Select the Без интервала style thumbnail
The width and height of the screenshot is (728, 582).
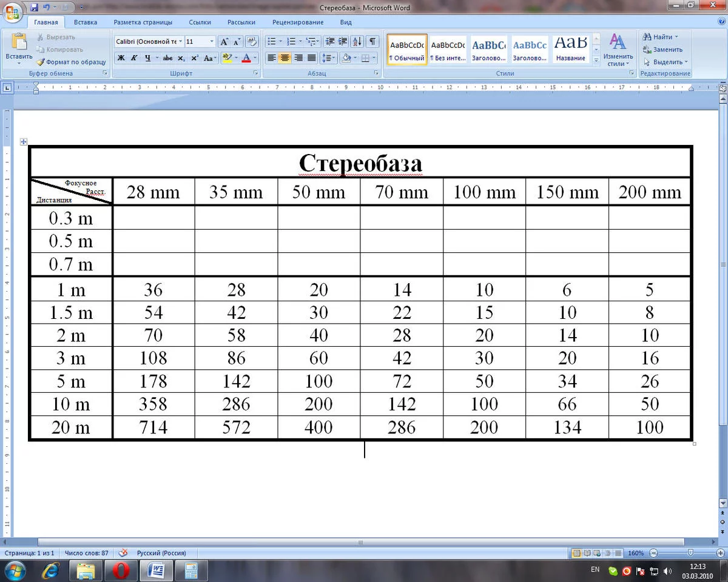click(x=448, y=49)
